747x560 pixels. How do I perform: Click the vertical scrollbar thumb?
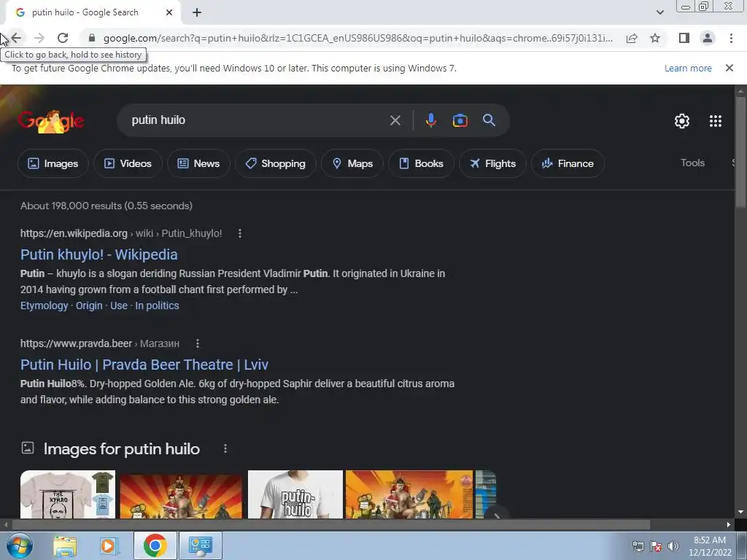coord(740,152)
